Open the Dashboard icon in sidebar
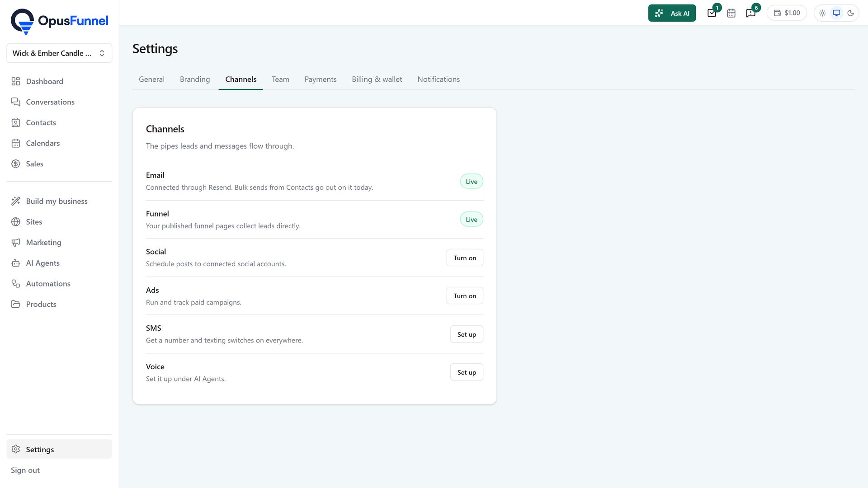The width and height of the screenshot is (868, 488). [16, 81]
